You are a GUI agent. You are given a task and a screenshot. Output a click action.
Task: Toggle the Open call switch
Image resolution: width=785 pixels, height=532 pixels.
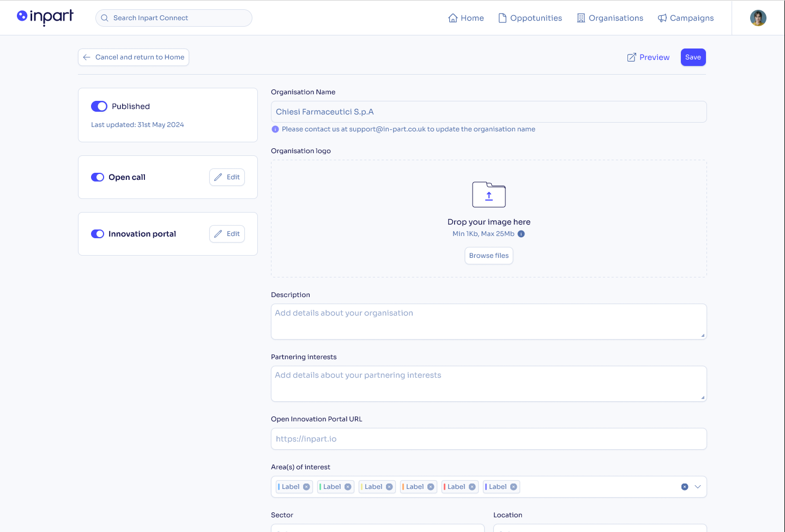(x=98, y=177)
